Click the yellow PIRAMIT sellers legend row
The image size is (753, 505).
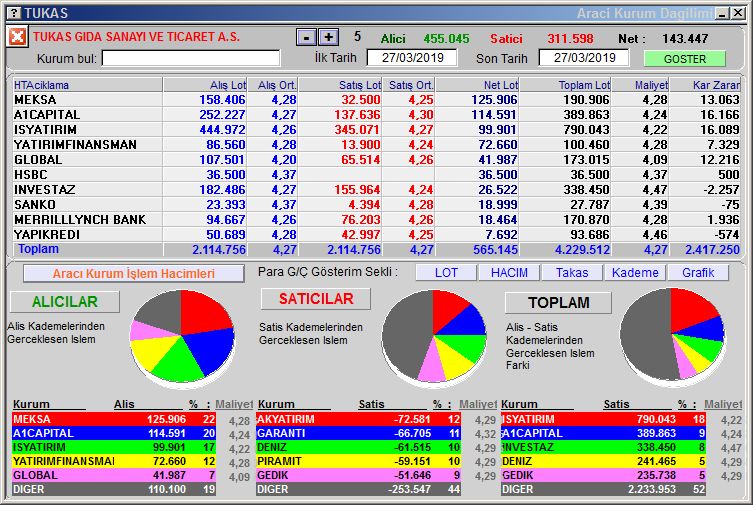tap(359, 461)
